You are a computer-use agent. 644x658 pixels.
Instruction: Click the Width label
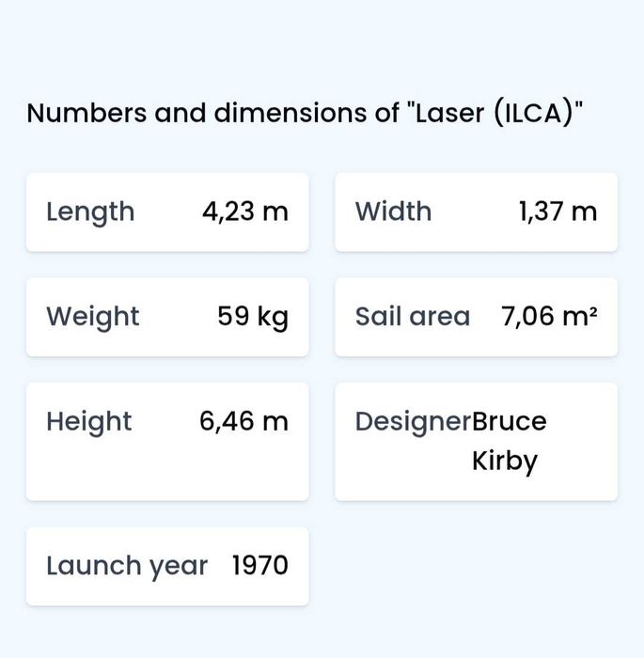tap(393, 211)
